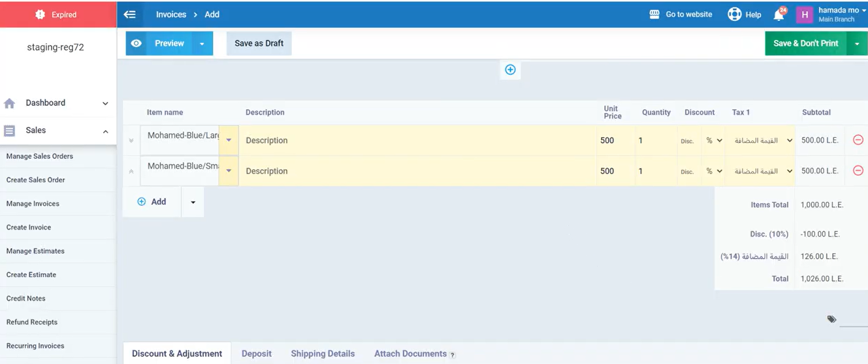Open the first row item name dropdown

tap(229, 141)
